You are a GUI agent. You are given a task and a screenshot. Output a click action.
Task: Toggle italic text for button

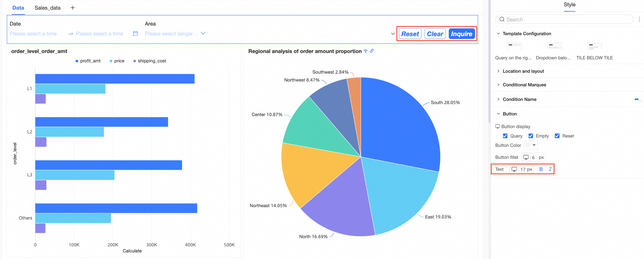click(550, 169)
